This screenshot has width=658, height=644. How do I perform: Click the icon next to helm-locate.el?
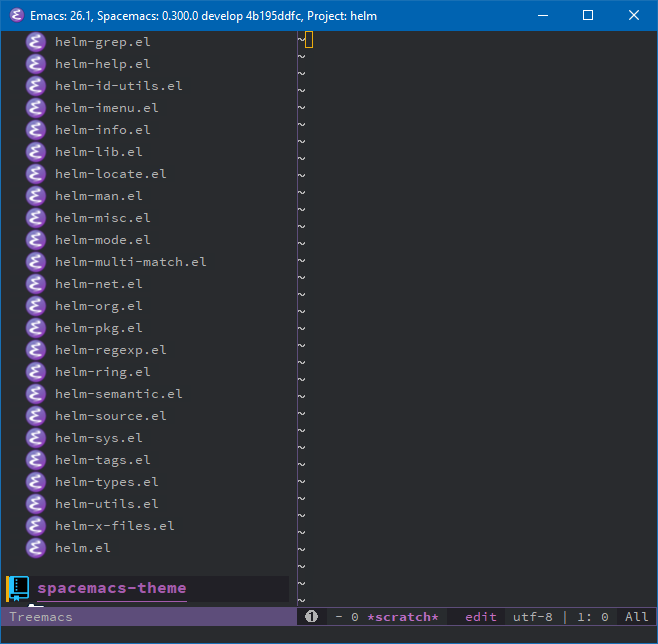click(x=36, y=174)
